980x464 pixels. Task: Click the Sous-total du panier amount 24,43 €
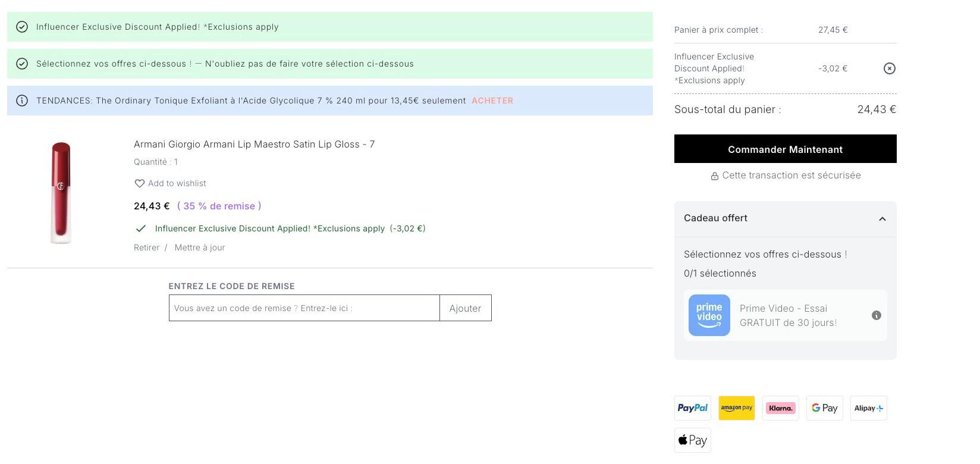877,109
